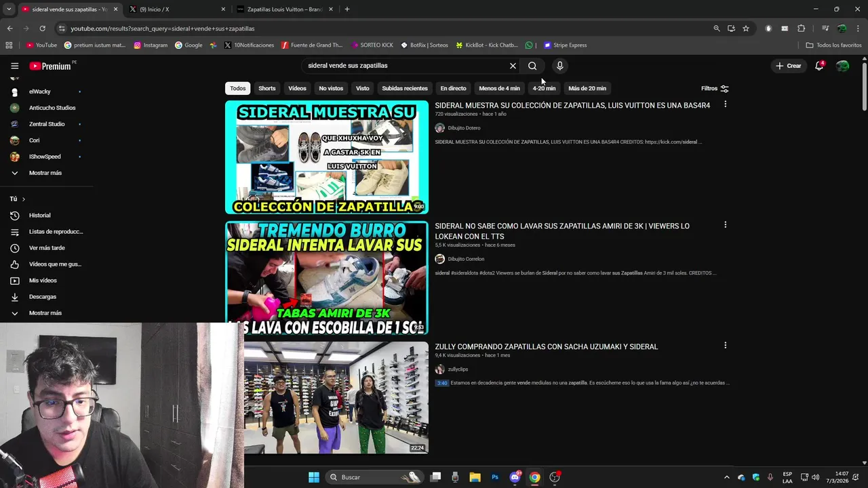This screenshot has height=488, width=868.
Task: Open Dibujito Dotero channel avatar
Action: [x=439, y=128]
